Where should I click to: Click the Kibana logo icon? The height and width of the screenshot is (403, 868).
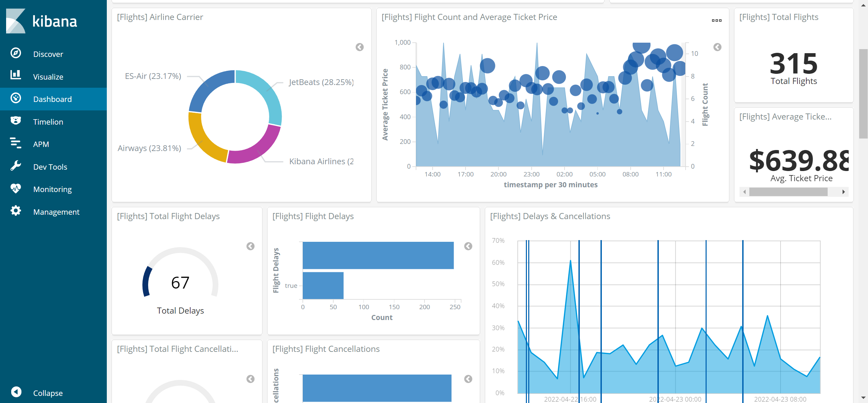pyautogui.click(x=16, y=21)
